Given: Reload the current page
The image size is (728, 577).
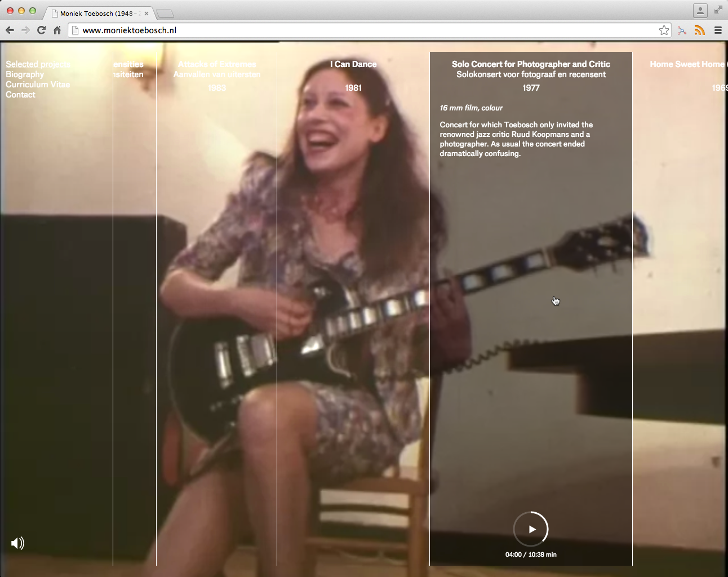Looking at the screenshot, I should point(41,30).
